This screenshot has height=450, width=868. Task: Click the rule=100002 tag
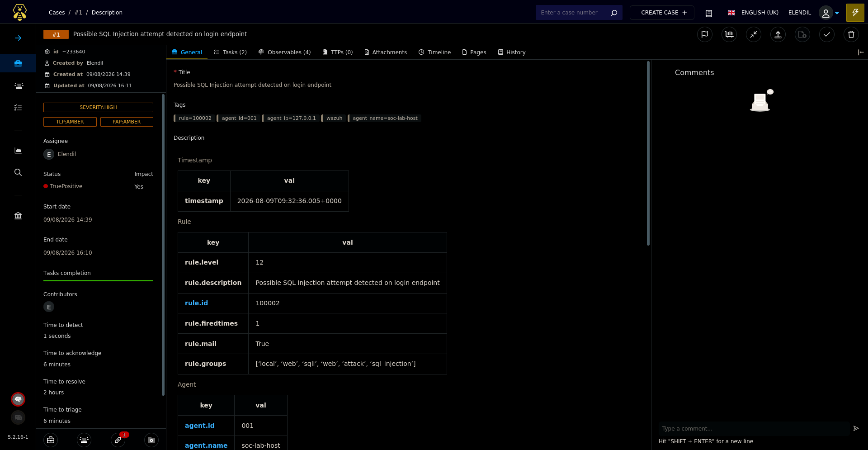(194, 118)
